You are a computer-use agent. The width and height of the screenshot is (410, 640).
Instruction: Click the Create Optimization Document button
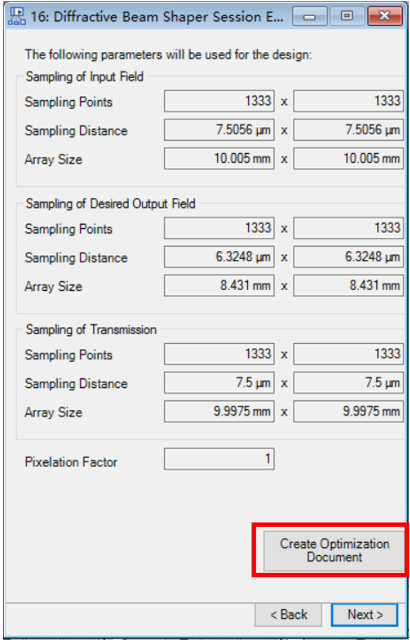pyautogui.click(x=334, y=550)
